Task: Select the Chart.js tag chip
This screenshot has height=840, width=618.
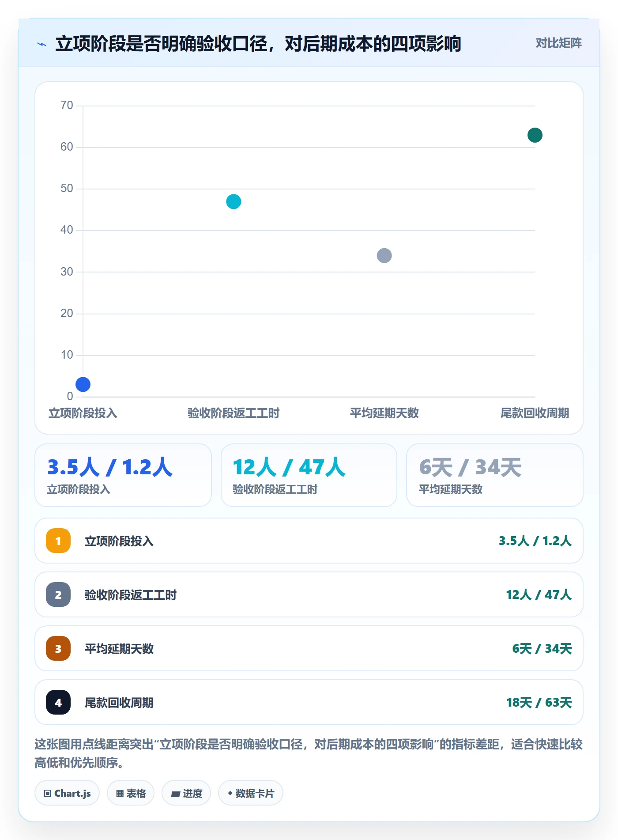Action: 67,793
